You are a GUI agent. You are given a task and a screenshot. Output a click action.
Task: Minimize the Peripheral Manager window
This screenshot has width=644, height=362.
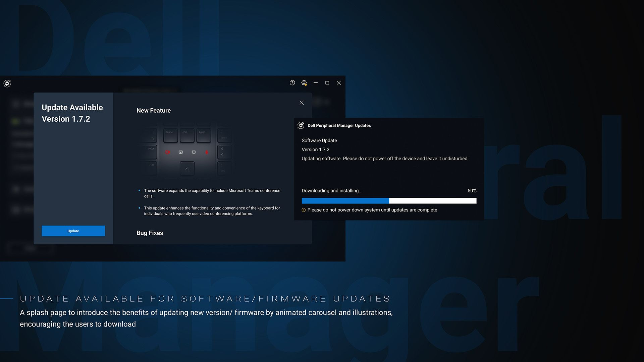tap(316, 83)
